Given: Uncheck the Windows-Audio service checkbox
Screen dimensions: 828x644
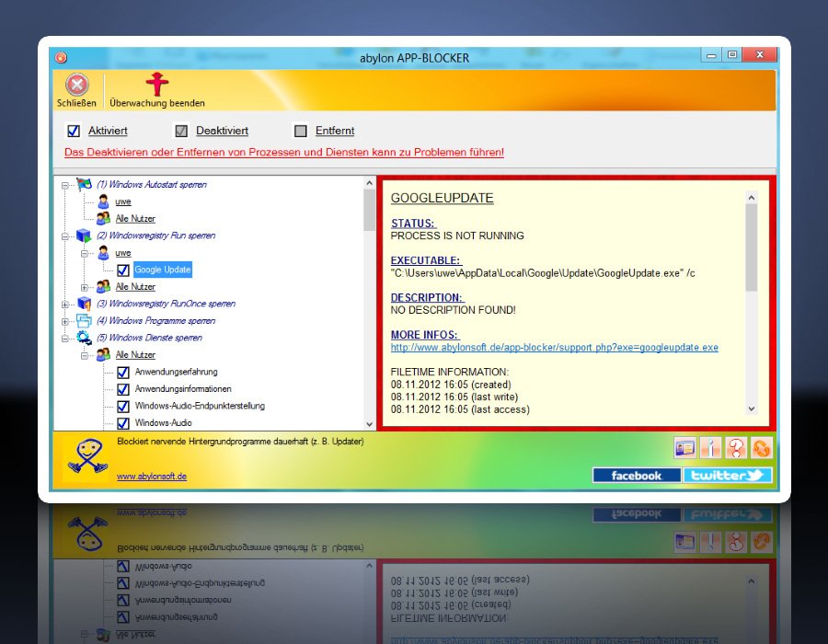Looking at the screenshot, I should coord(123,423).
